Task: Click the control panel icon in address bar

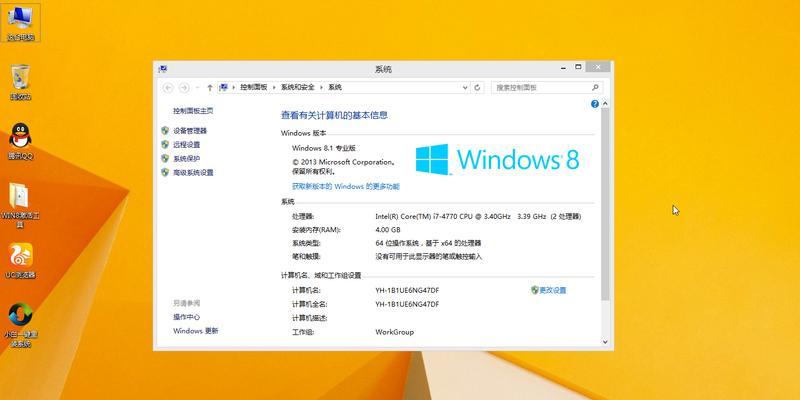Action: (223, 88)
